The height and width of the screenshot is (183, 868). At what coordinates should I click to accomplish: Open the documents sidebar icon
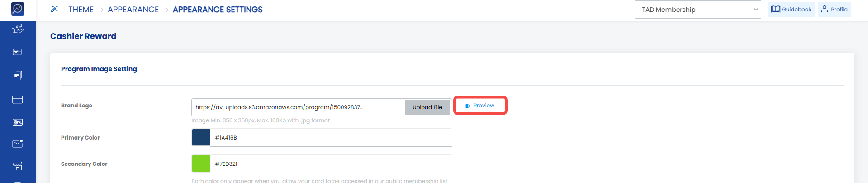(18, 75)
